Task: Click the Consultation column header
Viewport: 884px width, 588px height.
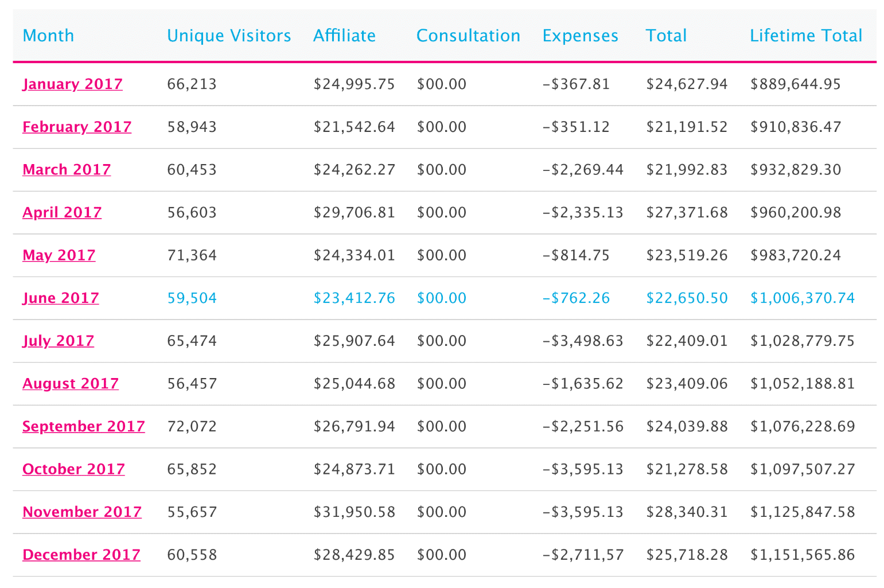Action: coord(468,36)
